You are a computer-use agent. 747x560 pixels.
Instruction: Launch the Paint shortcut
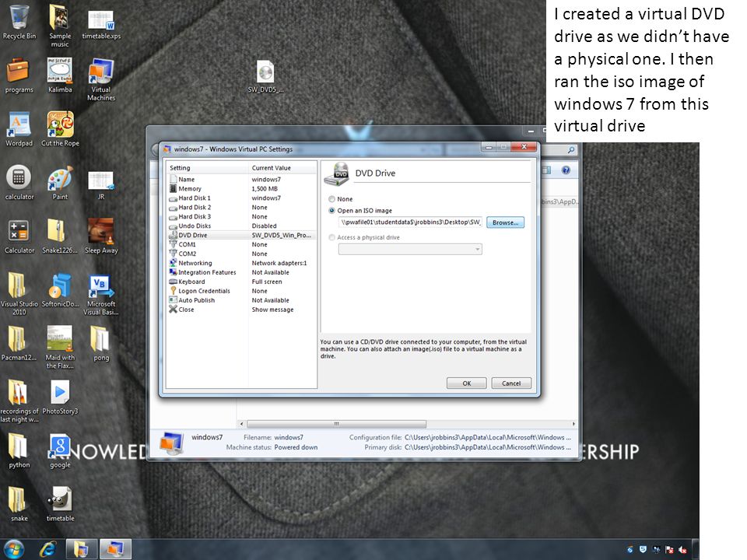point(60,182)
